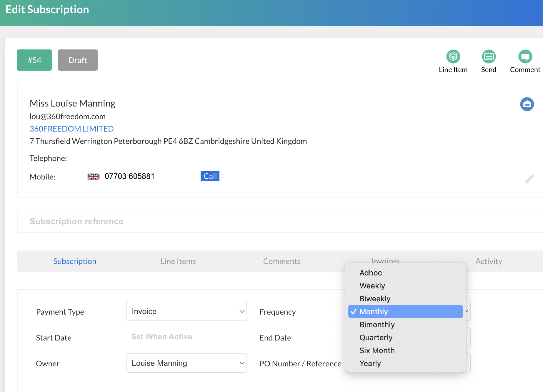Open the Comments tab

tap(282, 261)
